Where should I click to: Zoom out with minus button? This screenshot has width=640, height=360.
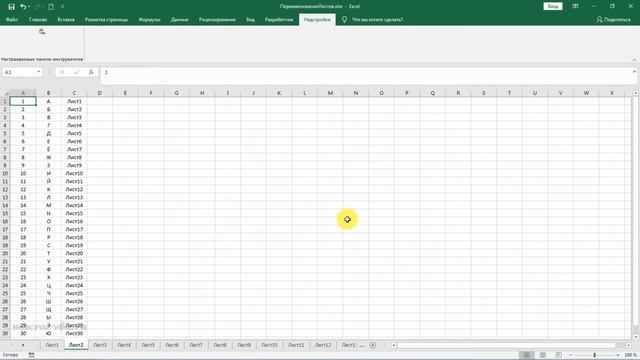click(571, 355)
